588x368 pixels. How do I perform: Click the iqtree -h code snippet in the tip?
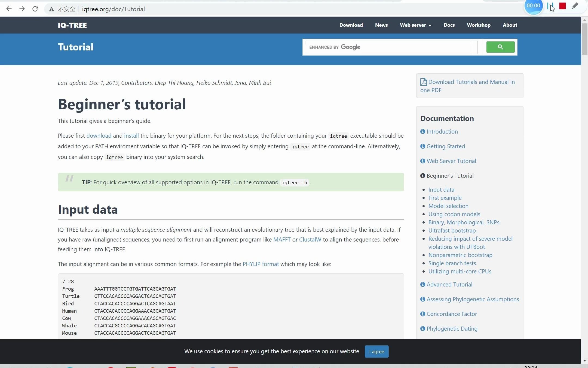click(294, 183)
